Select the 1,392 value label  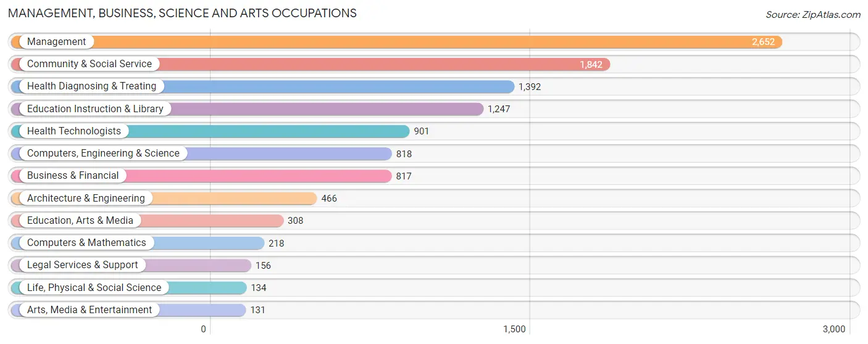tap(530, 87)
